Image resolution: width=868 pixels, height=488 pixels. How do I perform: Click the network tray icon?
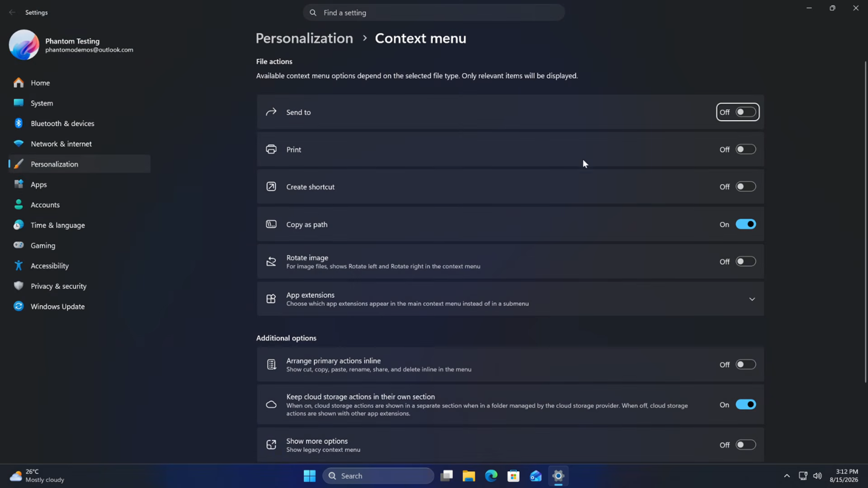[803, 476]
